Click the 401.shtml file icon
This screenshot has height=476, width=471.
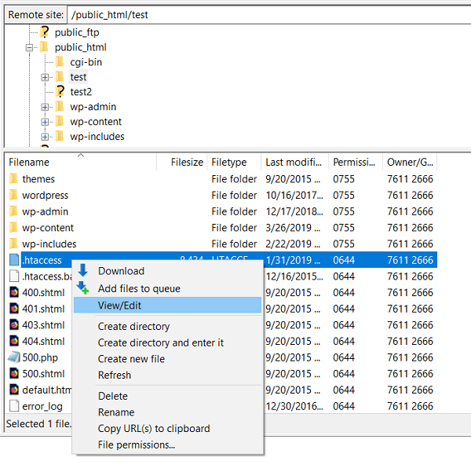(14, 309)
